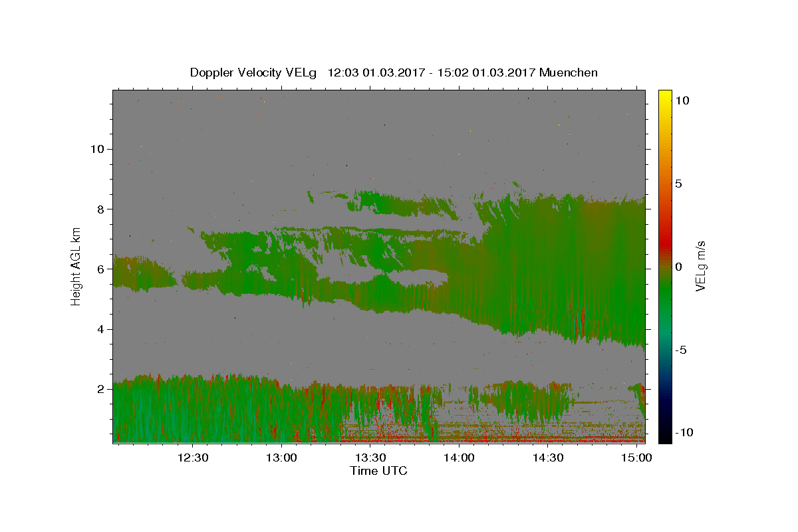Click the 13:00 time axis label

pyautogui.click(x=281, y=458)
